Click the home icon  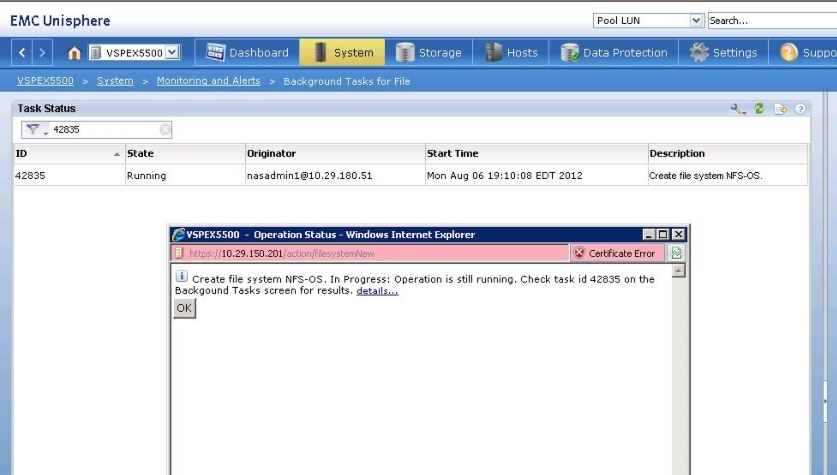pyautogui.click(x=74, y=53)
